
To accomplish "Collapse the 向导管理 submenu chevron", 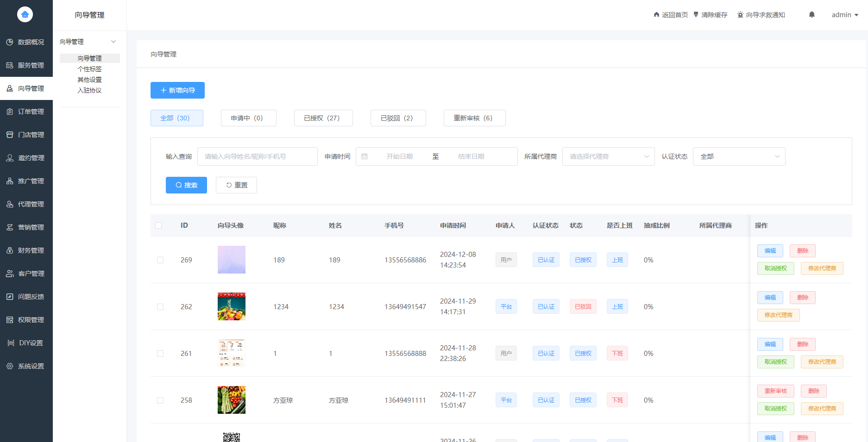I will tap(113, 41).
